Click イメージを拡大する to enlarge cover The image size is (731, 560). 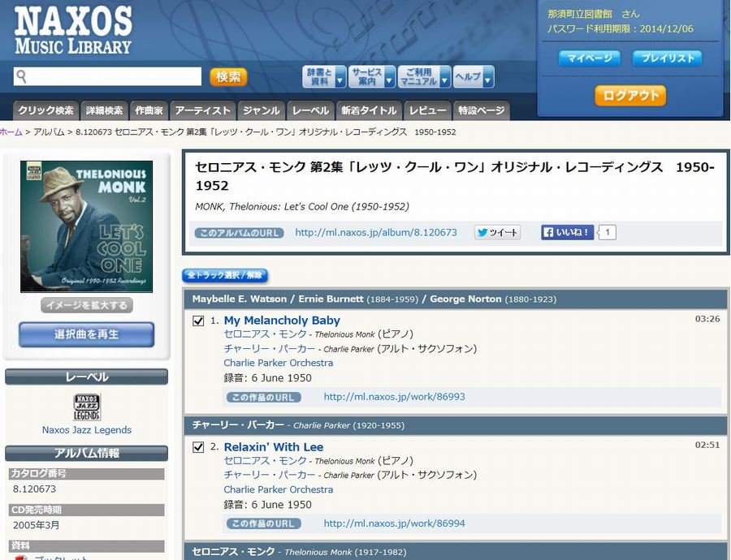click(x=87, y=305)
